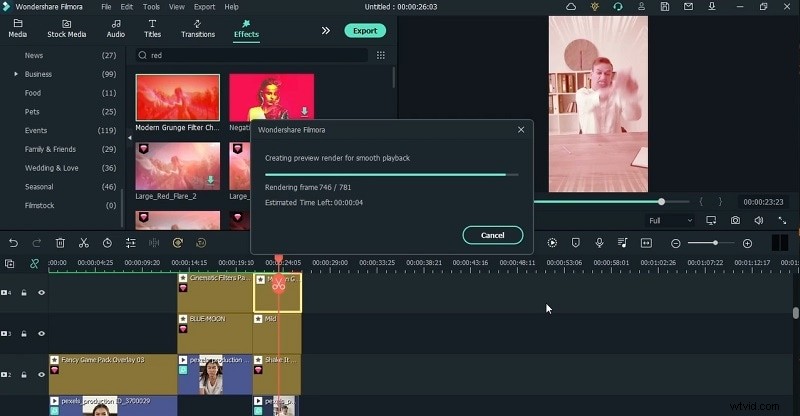This screenshot has width=800, height=416.
Task: Download the Large_Red_Flare_2 effect
Action: click(x=211, y=180)
